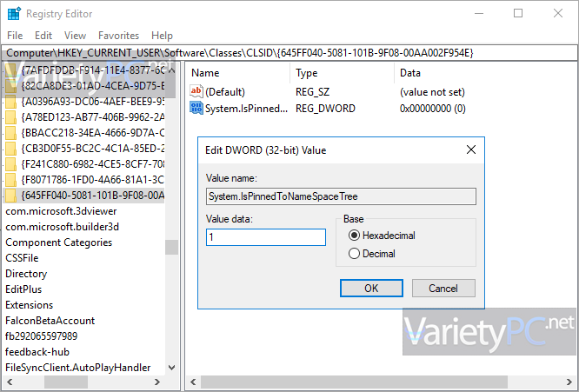Select the fb292065597989 key

42,336
